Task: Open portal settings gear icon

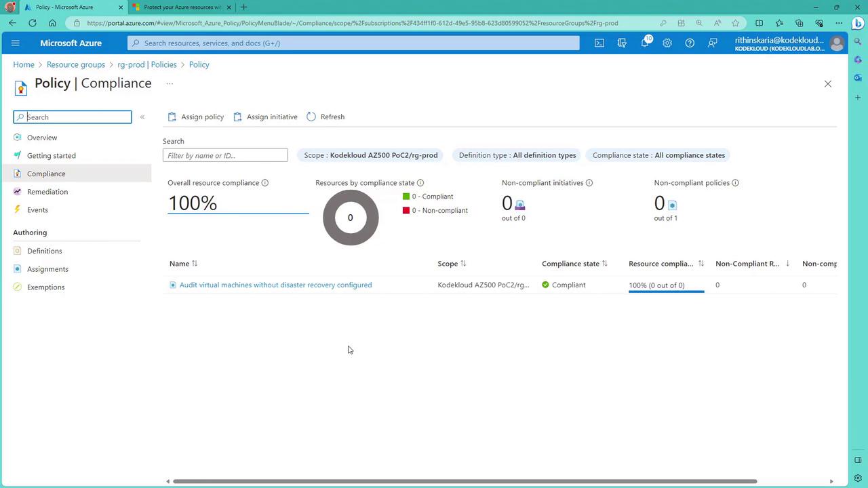Action: [667, 43]
